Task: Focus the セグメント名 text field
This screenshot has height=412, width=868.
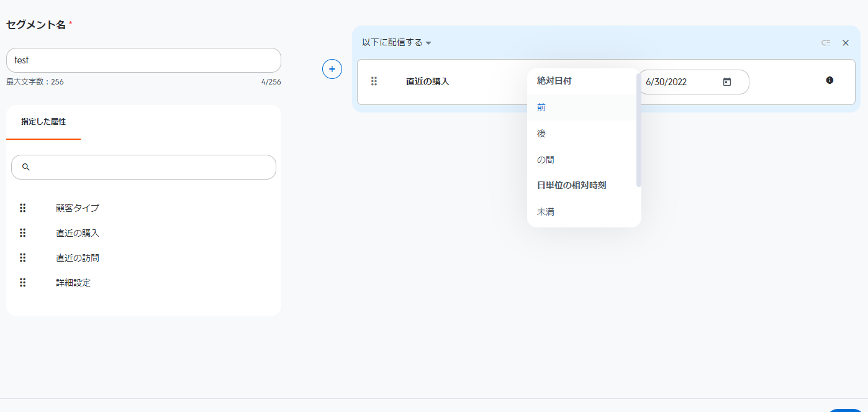Action: (143, 60)
